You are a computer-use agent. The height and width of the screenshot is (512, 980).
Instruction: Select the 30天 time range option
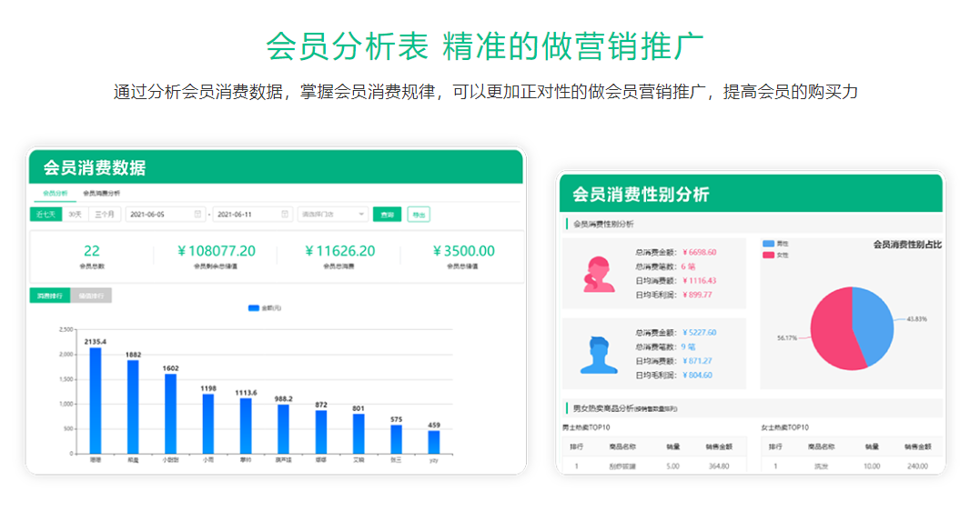75,215
